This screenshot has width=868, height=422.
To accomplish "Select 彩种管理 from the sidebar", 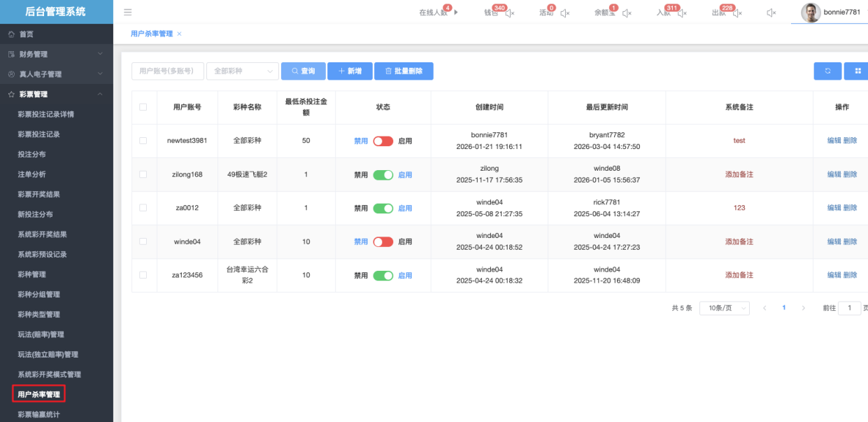I will [33, 274].
